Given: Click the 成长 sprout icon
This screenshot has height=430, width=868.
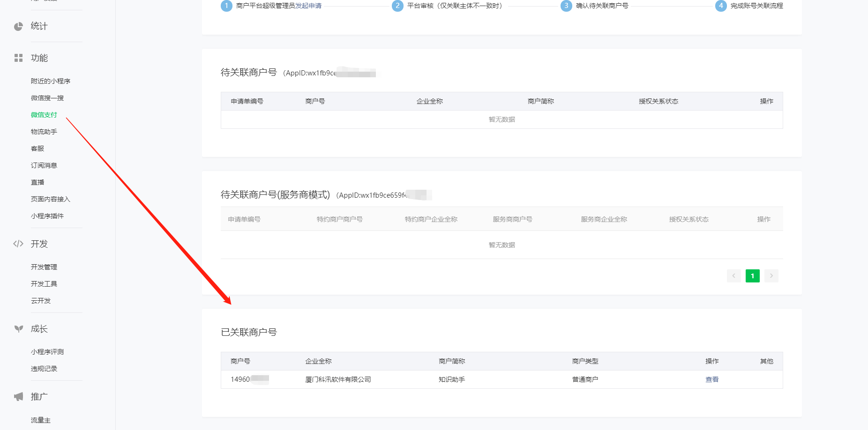Looking at the screenshot, I should click(18, 329).
